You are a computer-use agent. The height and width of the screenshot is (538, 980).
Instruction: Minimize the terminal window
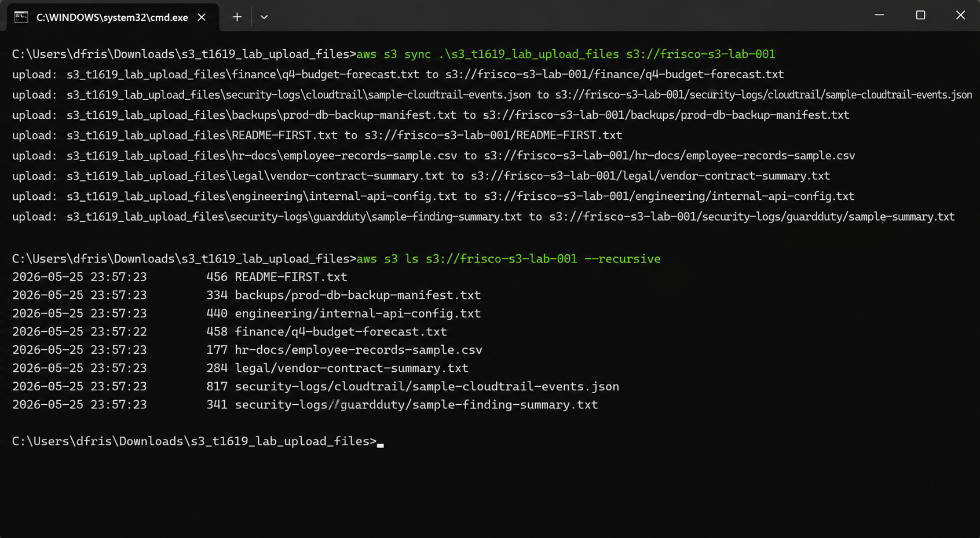pos(879,16)
